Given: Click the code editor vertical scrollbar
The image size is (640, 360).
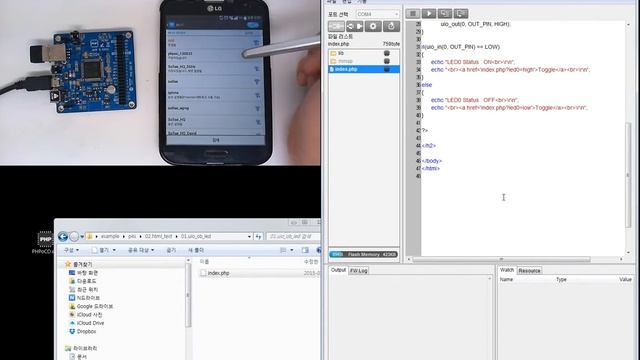Looking at the screenshot, I should click(628, 176).
